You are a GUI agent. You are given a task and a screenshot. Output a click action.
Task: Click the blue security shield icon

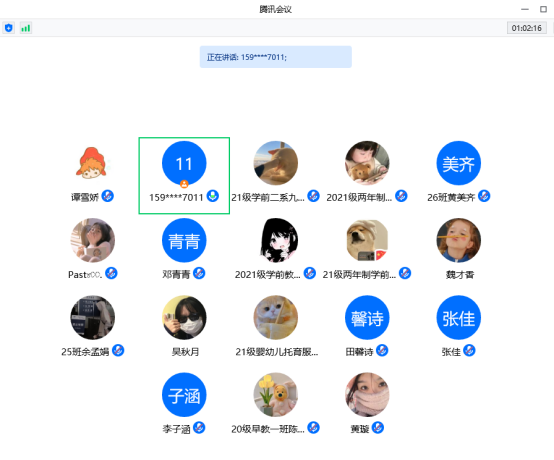pyautogui.click(x=9, y=28)
